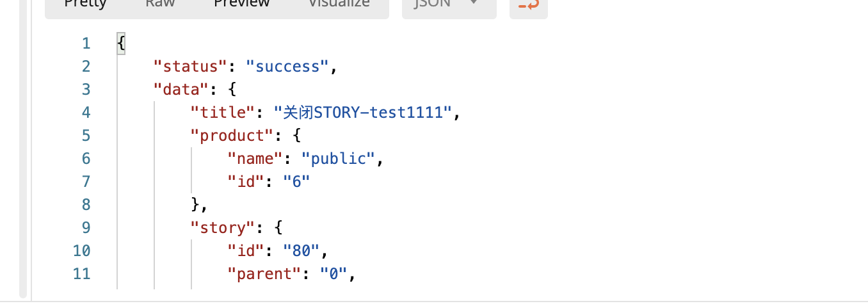The image size is (868, 306).
Task: Click the product id value "6"
Action: click(x=296, y=182)
